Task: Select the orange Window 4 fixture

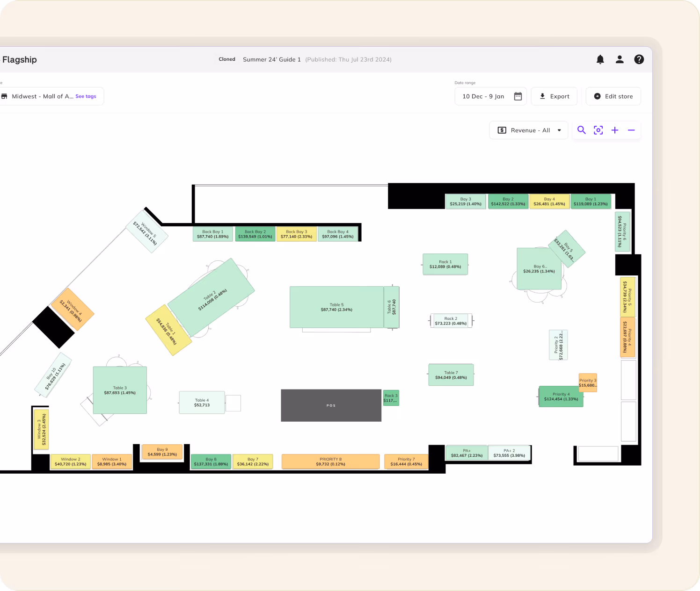Action: [73, 310]
